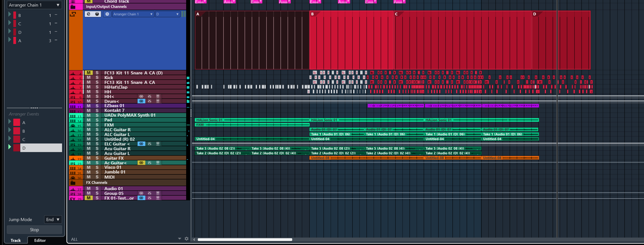Switch to the Track tab
This screenshot has height=245, width=644.
16,240
